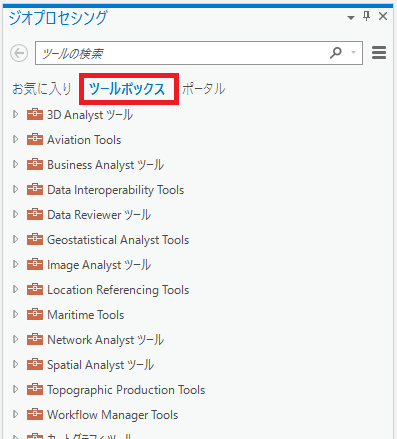Click the Data Interoperability toolbox icon
Screen dimensions: 397x439
click(x=35, y=189)
